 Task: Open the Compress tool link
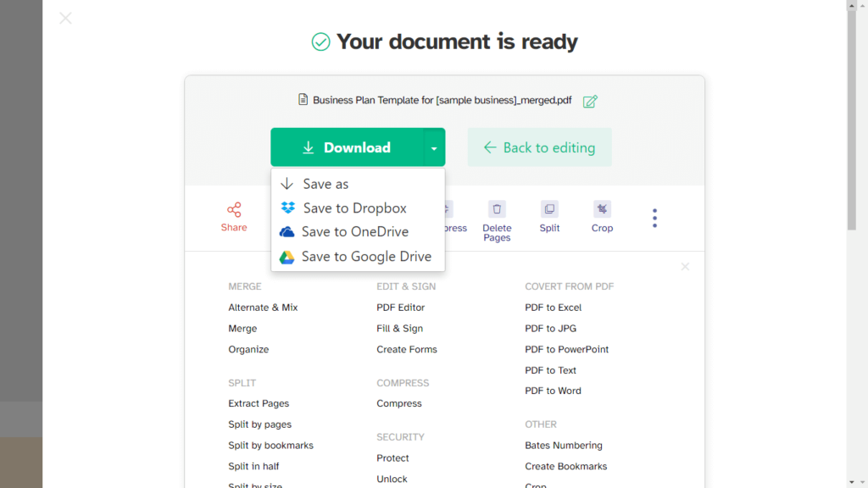click(x=399, y=403)
